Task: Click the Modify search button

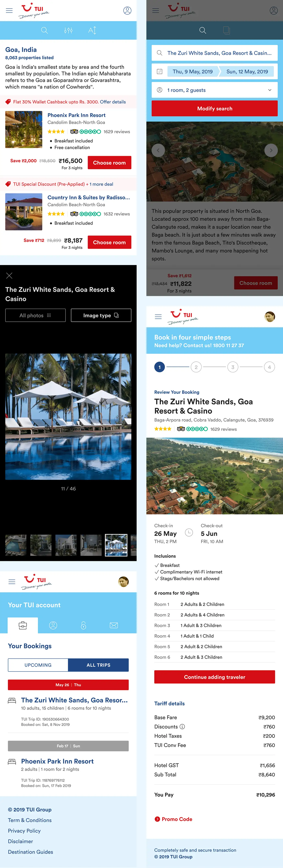Action: coord(215,108)
